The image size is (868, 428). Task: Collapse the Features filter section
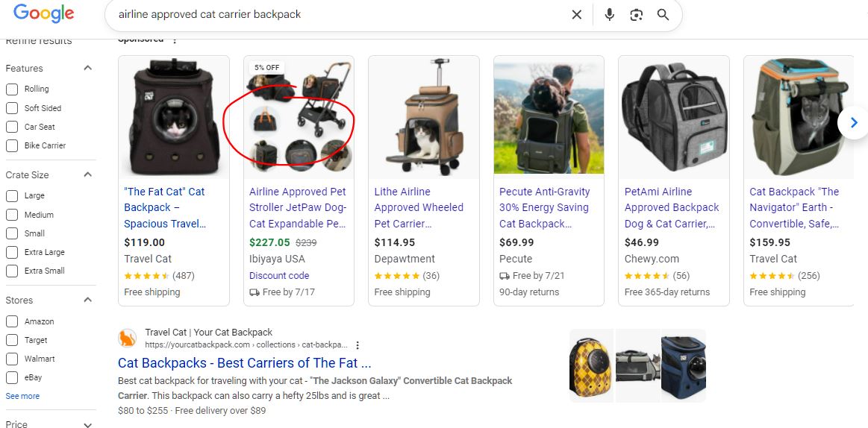point(87,68)
